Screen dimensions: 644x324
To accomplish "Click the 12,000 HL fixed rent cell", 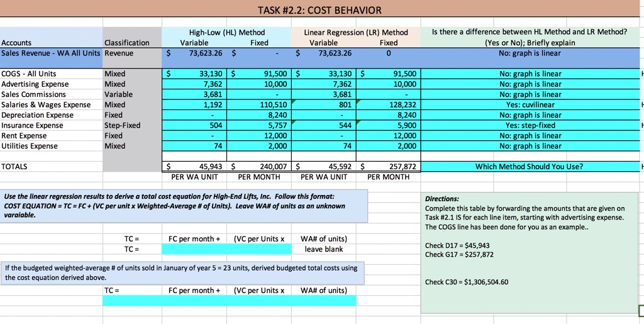I will click(258, 135).
